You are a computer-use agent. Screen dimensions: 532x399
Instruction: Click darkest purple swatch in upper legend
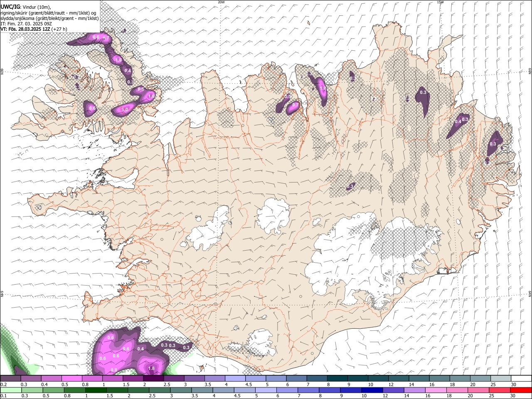coord(153,379)
